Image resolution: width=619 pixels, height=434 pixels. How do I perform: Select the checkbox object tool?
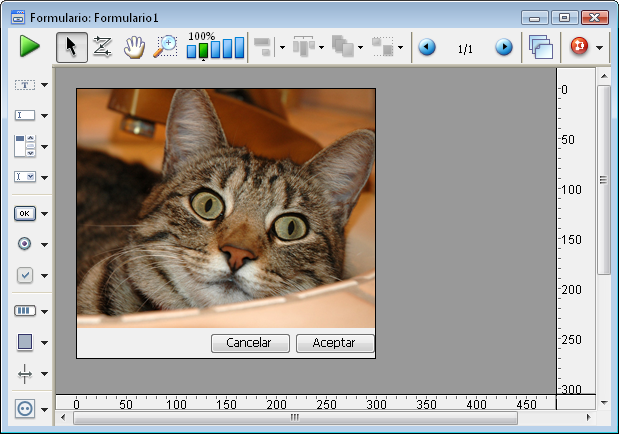point(25,275)
